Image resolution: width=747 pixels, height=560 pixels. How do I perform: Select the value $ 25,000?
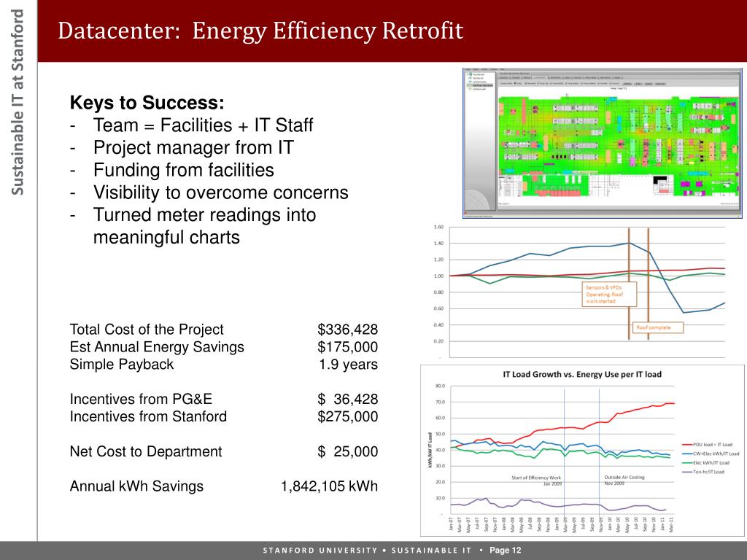pyautogui.click(x=347, y=451)
